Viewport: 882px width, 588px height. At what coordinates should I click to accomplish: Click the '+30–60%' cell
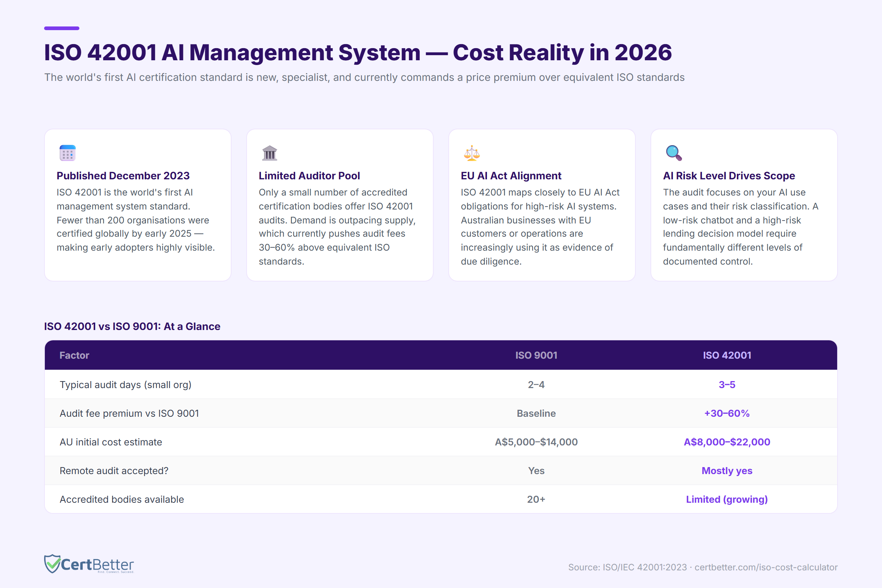(x=727, y=413)
